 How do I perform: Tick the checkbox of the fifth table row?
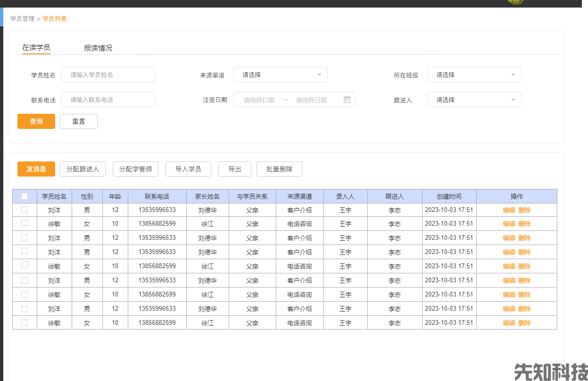(25, 265)
